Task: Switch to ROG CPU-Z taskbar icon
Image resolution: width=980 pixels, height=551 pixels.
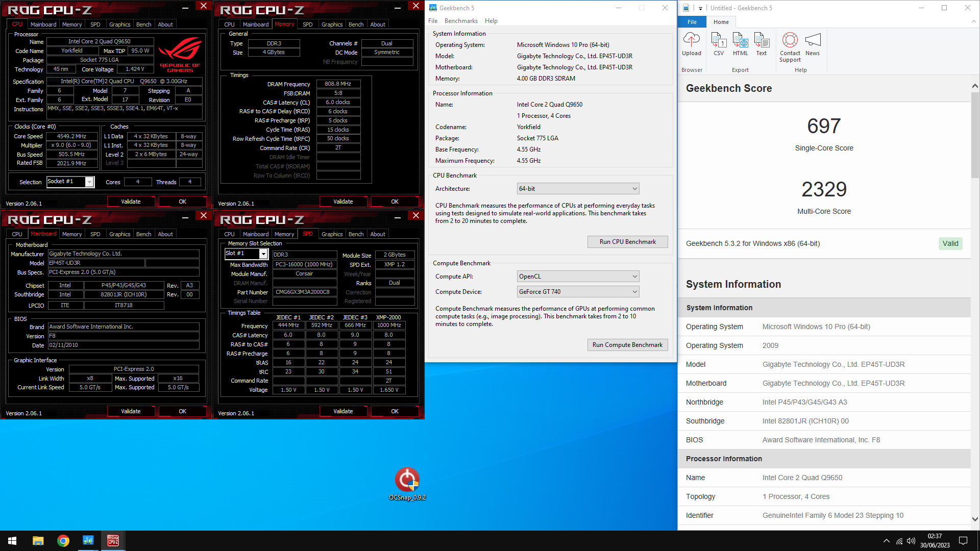Action: [113, 541]
